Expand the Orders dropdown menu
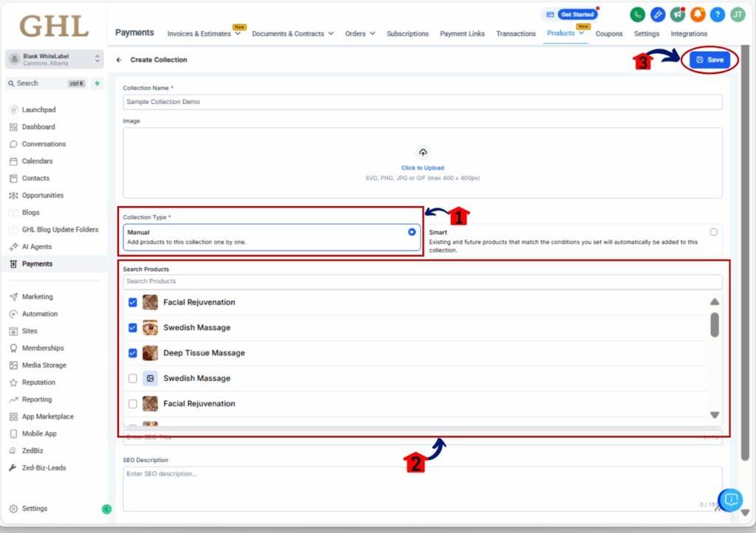This screenshot has width=756, height=533. [360, 33]
